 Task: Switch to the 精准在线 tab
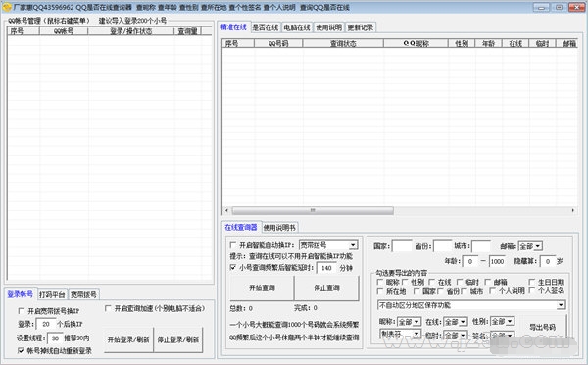233,27
